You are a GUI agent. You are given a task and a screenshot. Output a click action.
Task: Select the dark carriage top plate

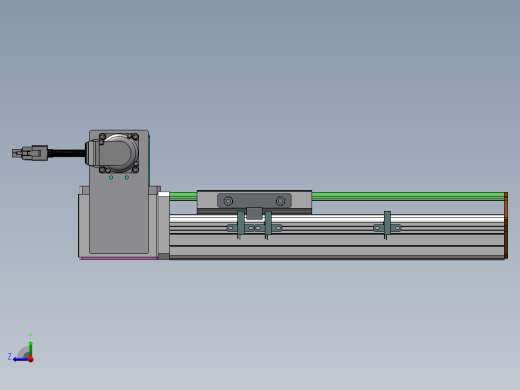tap(254, 201)
